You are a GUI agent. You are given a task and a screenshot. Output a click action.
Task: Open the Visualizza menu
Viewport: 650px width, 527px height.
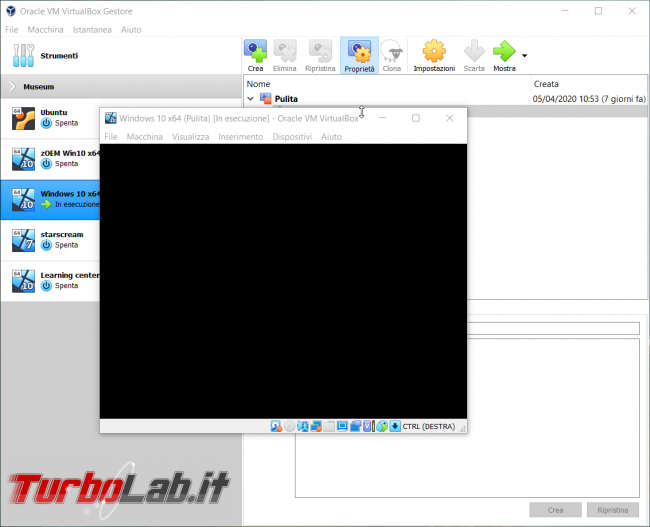point(190,136)
